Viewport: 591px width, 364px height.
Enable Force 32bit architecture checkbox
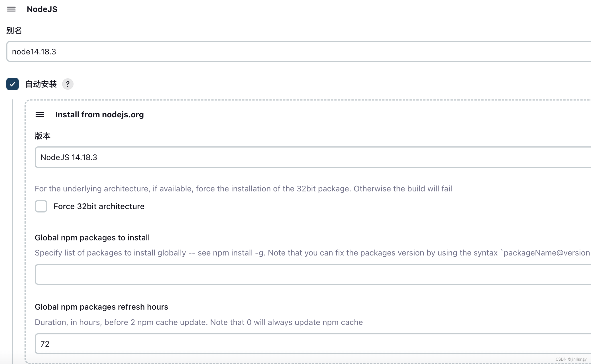(41, 206)
